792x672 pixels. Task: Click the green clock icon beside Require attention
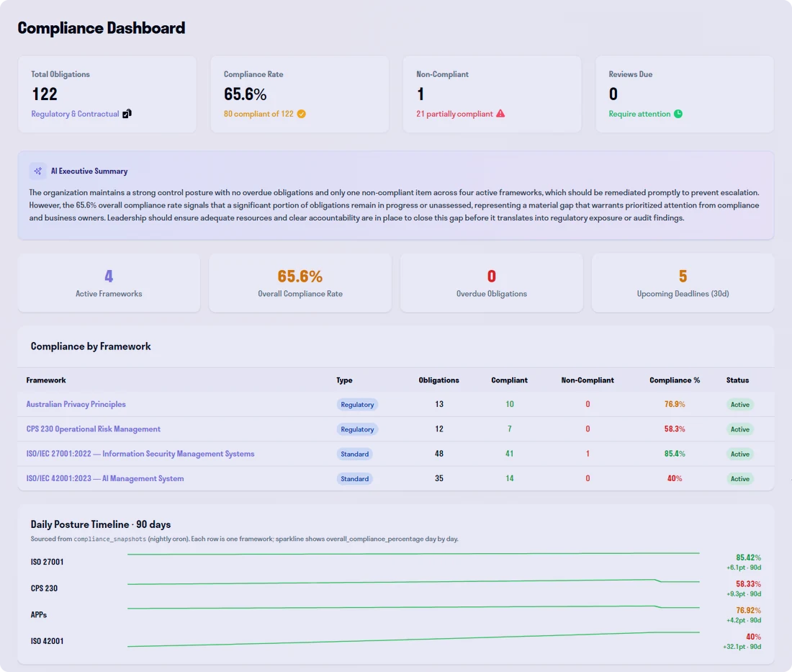[x=678, y=115]
